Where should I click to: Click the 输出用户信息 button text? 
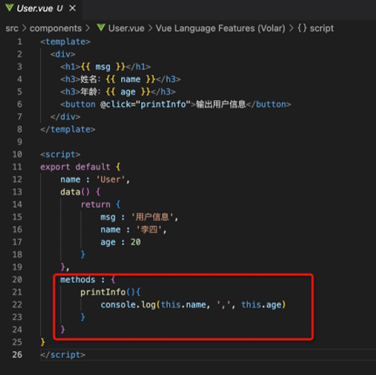(x=221, y=104)
